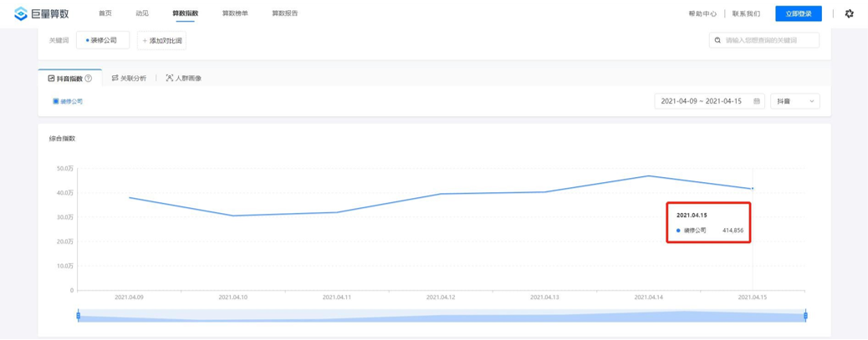868x340 pixels.
Task: Open the 帮助中心 link
Action: (702, 13)
